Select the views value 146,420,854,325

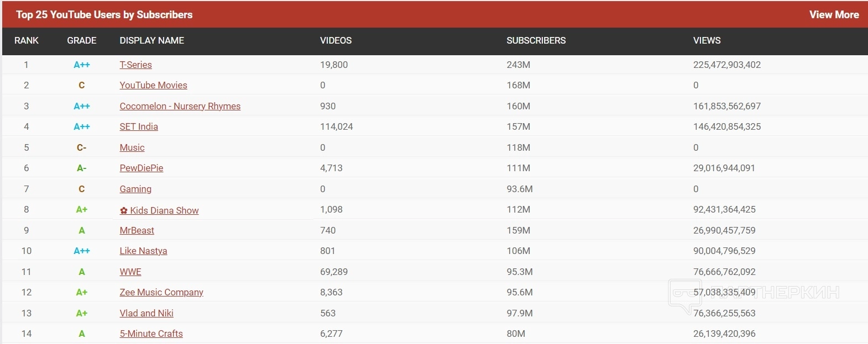[x=727, y=126]
